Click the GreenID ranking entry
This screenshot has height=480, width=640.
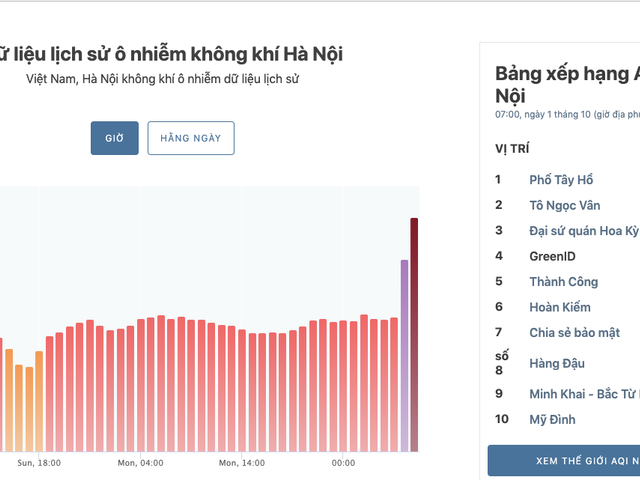[x=552, y=256]
